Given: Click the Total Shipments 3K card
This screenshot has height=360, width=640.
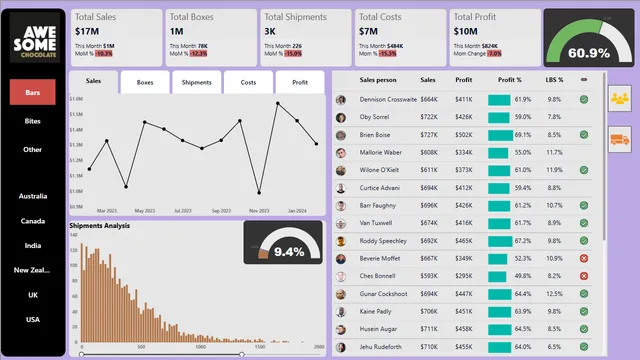Looking at the screenshot, I should (306, 38).
